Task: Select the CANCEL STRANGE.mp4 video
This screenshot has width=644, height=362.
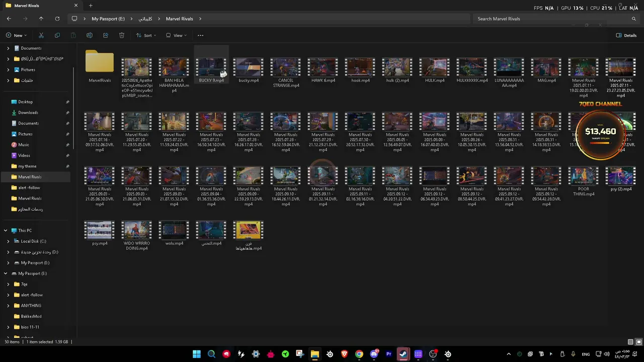Action: pos(286,71)
